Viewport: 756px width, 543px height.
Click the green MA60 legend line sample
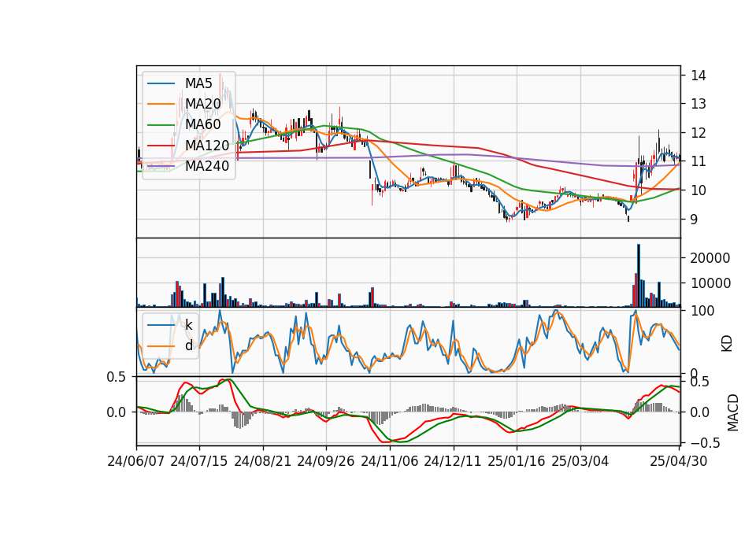161,125
